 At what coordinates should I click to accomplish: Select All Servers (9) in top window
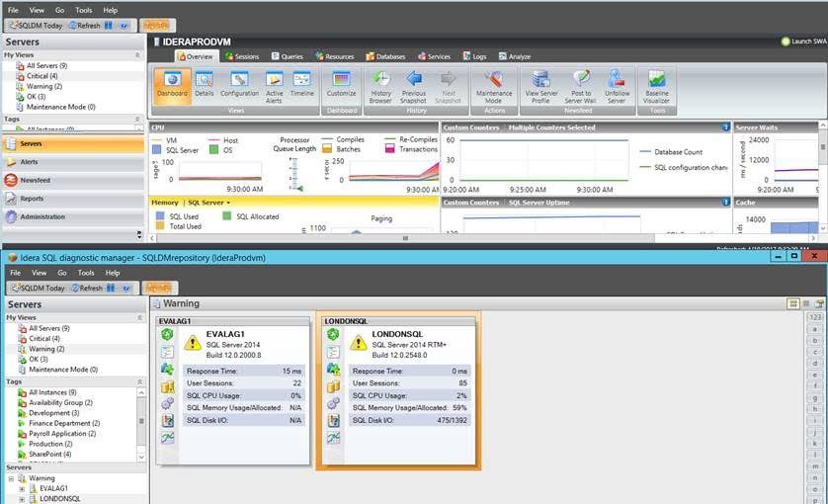click(x=47, y=65)
